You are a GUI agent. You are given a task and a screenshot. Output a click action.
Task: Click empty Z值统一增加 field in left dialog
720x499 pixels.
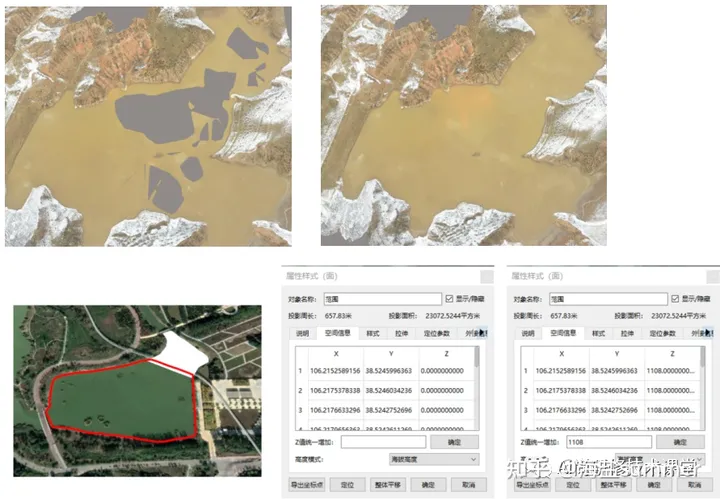(383, 442)
